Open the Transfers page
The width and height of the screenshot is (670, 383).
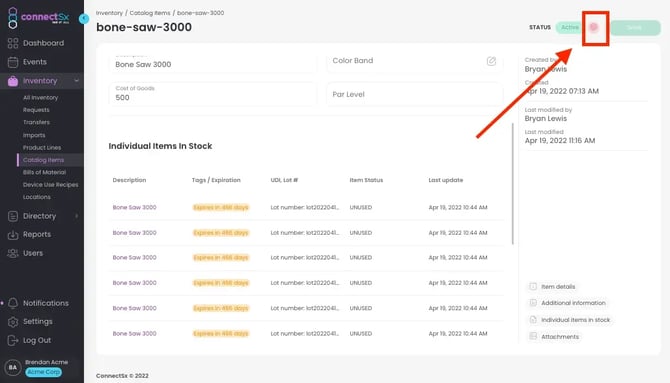pos(36,122)
